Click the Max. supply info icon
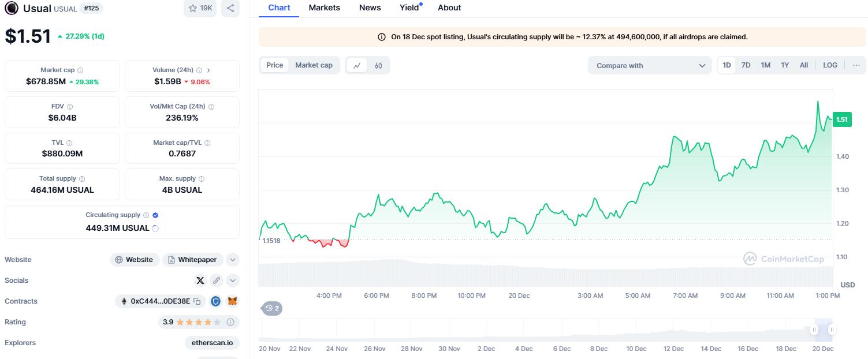868x359 pixels. [x=202, y=179]
